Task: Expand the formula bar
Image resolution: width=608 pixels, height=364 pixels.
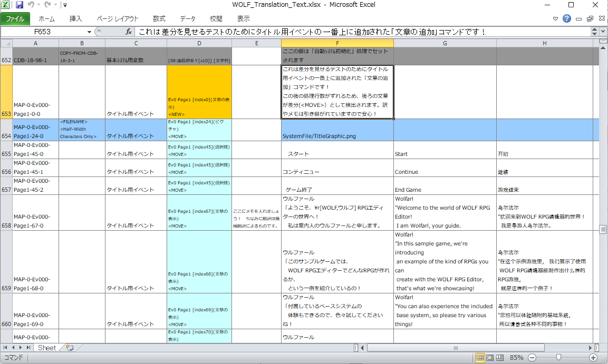Action: pos(603,32)
